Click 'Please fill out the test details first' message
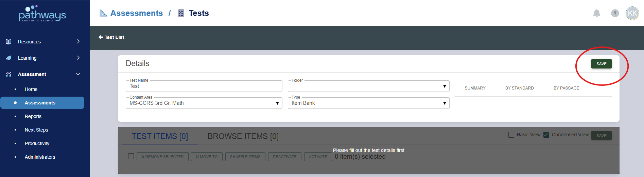 [369, 150]
